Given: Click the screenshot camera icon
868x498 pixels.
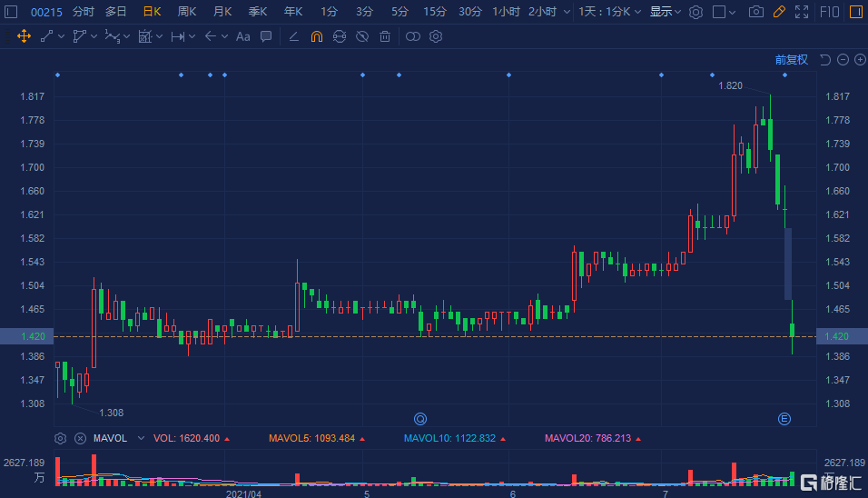Looking at the screenshot, I should click(755, 12).
